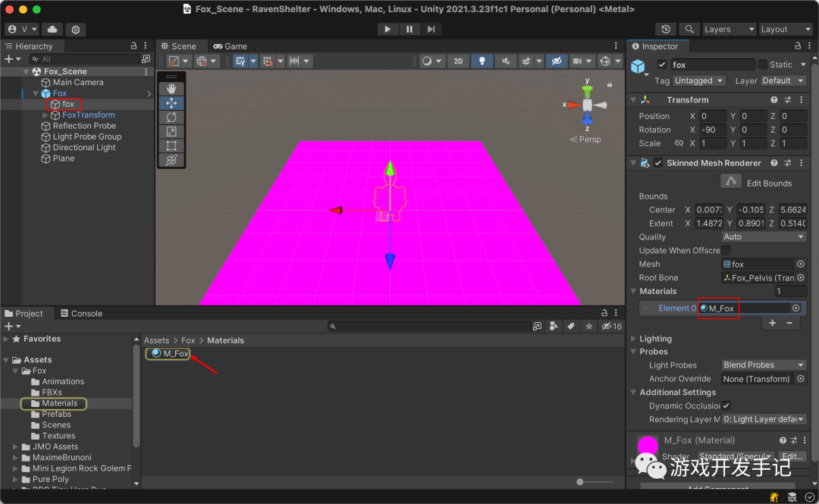
Task: Select the Hand view tool
Action: tap(171, 89)
